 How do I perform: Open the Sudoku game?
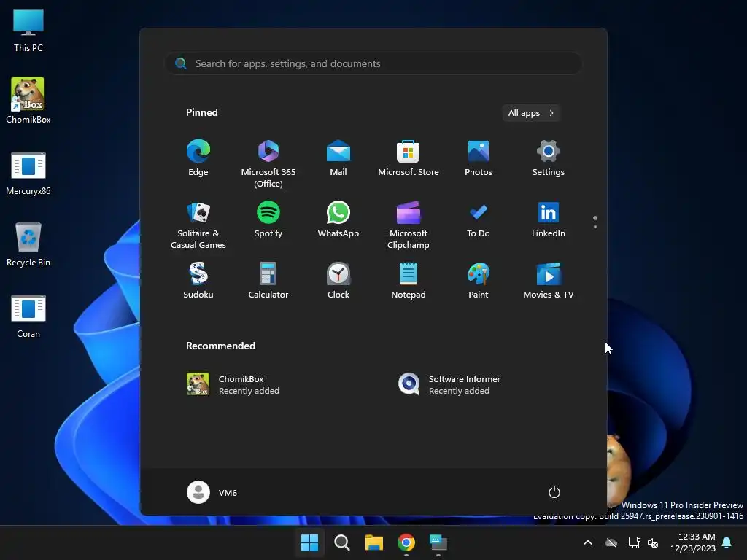(198, 281)
